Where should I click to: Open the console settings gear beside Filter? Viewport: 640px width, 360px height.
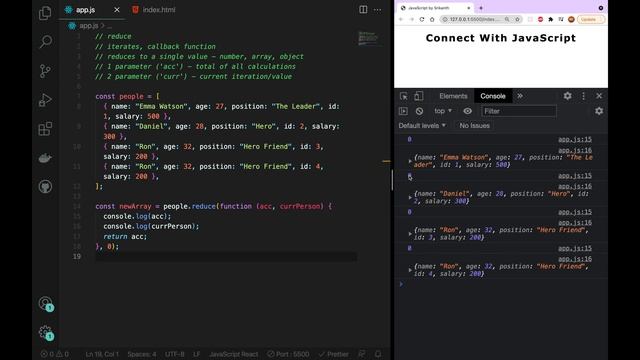599,111
